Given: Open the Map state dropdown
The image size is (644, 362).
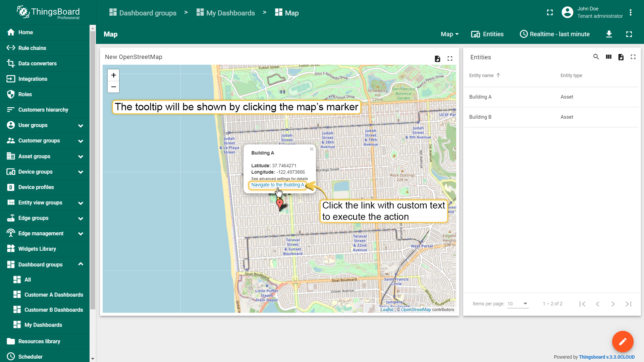Looking at the screenshot, I should [x=450, y=34].
